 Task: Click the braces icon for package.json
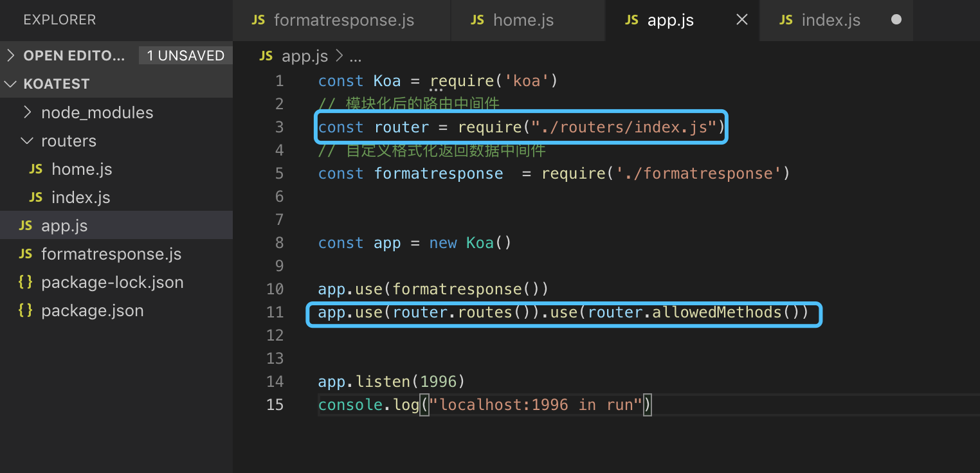coord(25,310)
